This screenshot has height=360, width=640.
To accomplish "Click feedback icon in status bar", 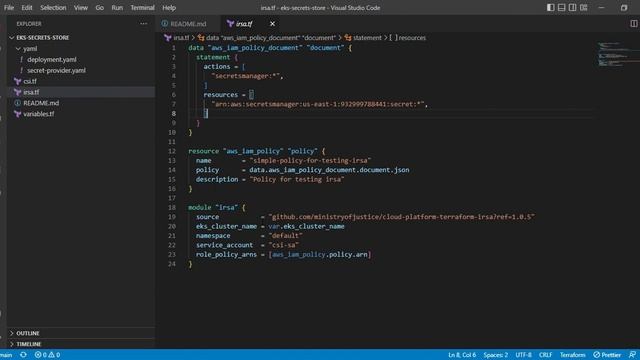I will tap(632, 355).
